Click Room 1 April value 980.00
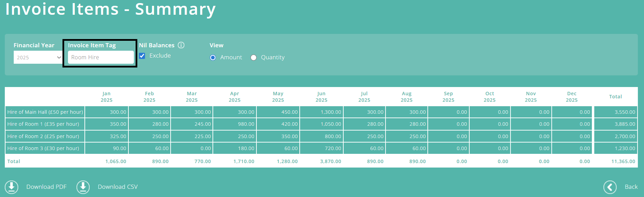The height and width of the screenshot is (197, 644). pos(246,124)
